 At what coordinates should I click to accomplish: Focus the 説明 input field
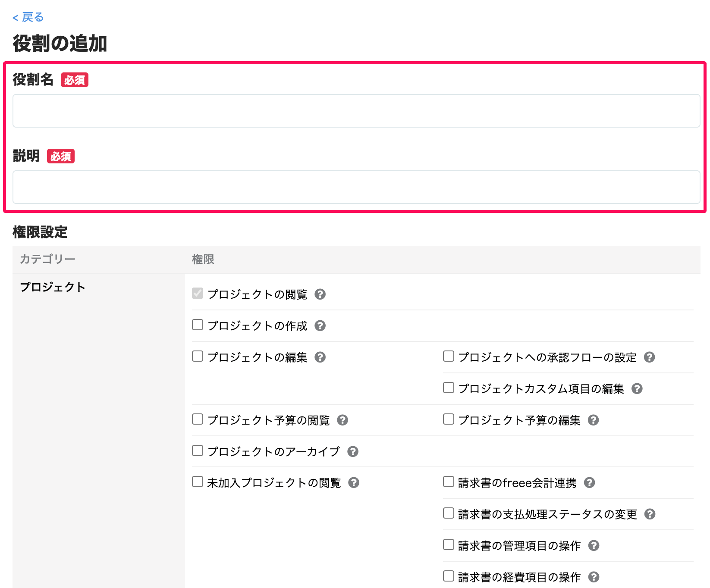point(356,187)
